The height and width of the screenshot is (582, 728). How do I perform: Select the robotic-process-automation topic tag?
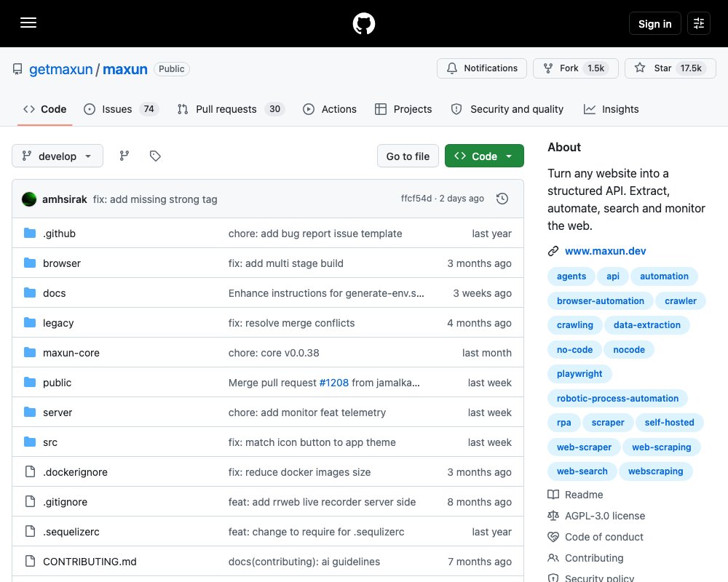click(x=617, y=398)
